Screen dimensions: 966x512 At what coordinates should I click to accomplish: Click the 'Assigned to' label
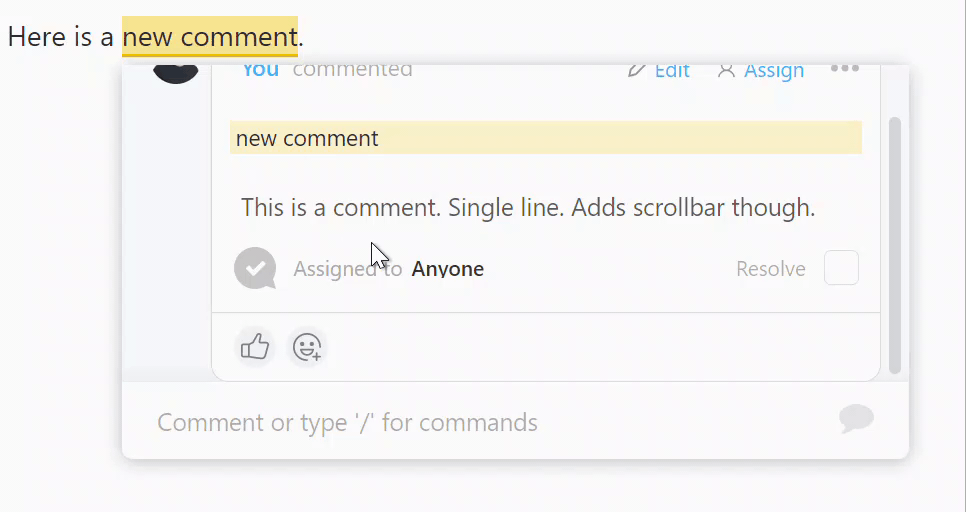(347, 269)
